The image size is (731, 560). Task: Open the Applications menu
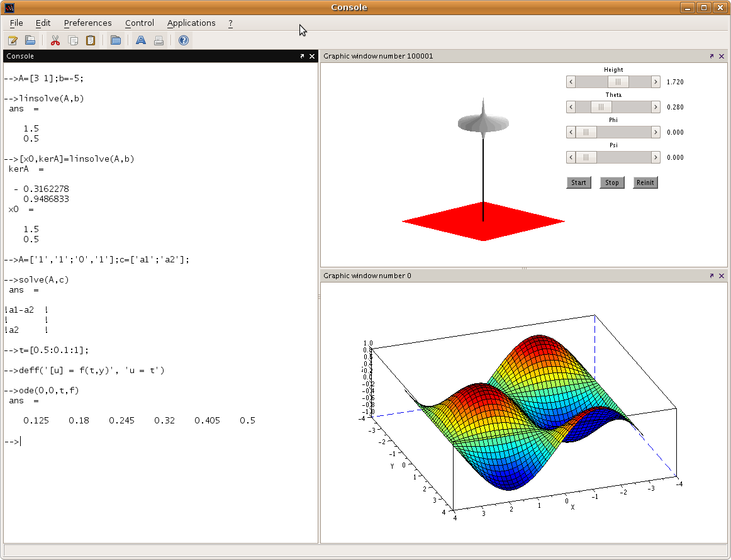click(191, 23)
